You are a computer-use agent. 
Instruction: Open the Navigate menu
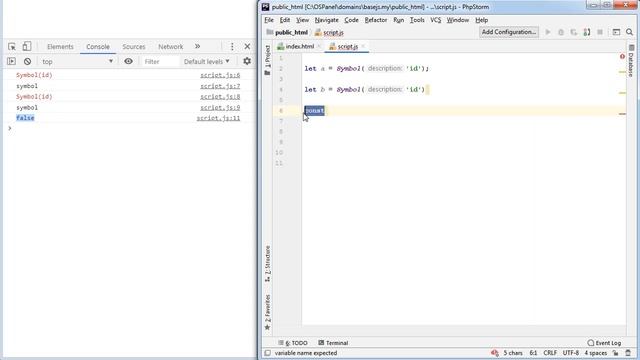coord(327,20)
